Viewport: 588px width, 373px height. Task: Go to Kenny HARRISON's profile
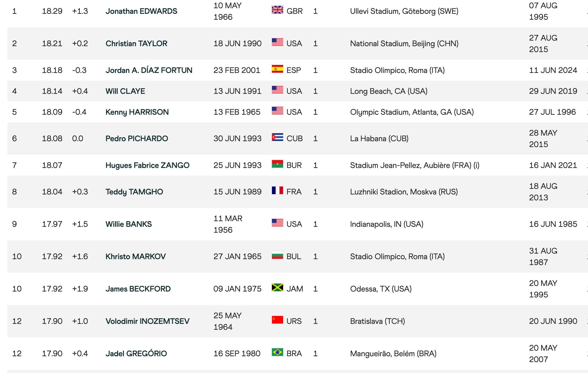coord(137,112)
